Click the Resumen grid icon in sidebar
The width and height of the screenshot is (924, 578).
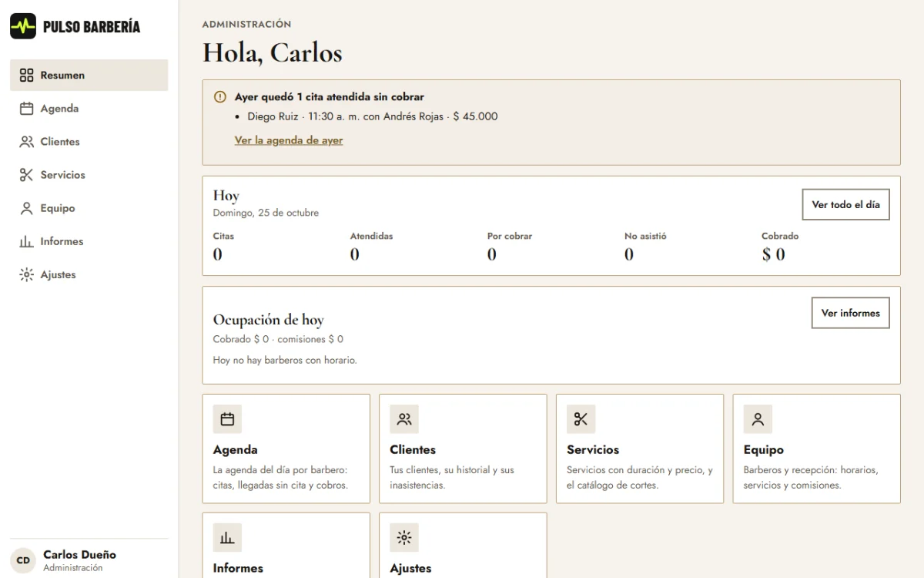(27, 76)
